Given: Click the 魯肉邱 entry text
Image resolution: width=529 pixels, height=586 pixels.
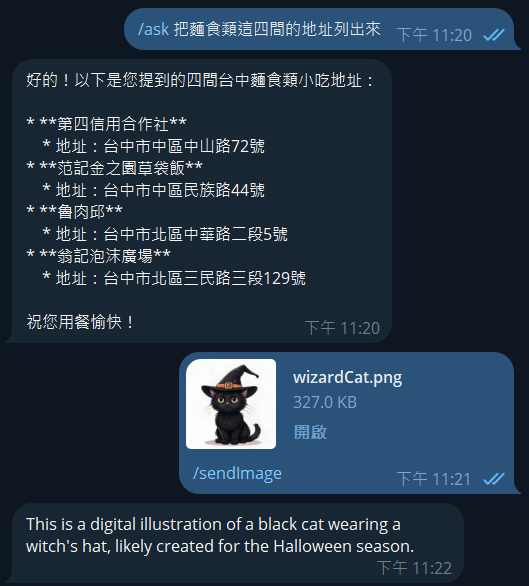Looking at the screenshot, I should pyautogui.click(x=81, y=212).
